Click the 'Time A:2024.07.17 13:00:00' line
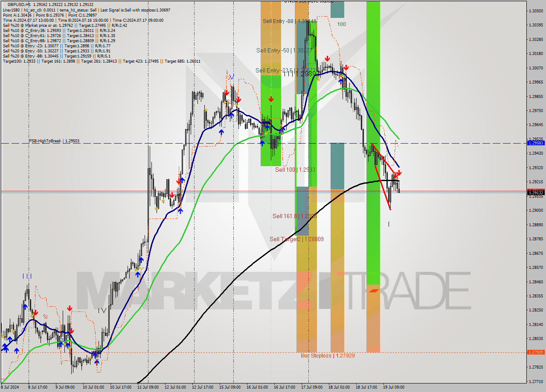The image size is (546, 392). 83,20
